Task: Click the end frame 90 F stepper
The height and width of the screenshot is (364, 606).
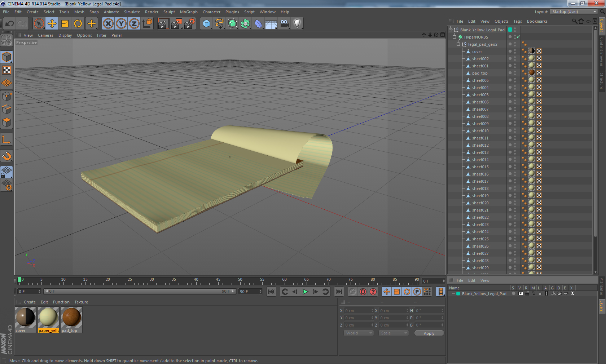Action: pyautogui.click(x=260, y=291)
